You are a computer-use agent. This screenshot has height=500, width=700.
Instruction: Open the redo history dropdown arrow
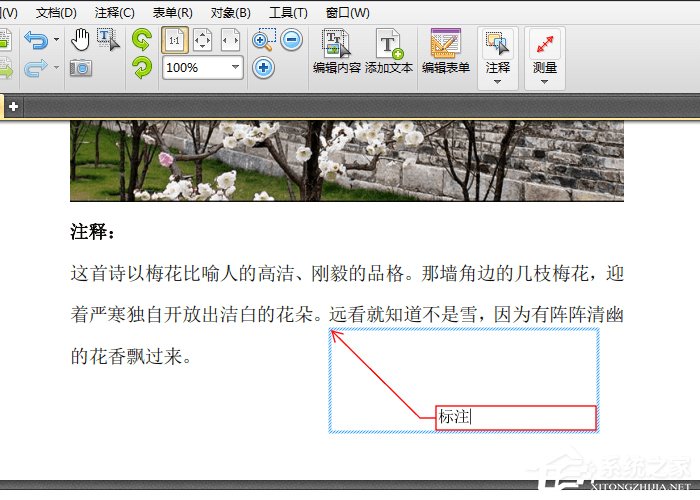click(x=56, y=67)
